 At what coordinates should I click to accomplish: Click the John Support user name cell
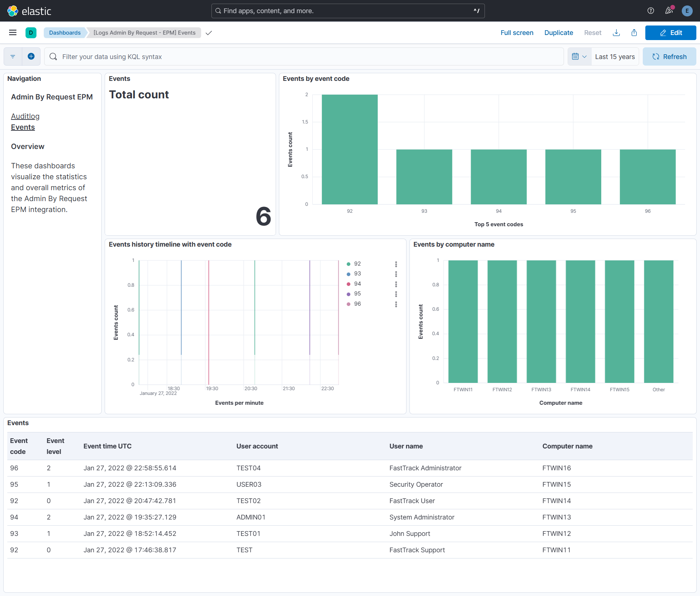410,534
